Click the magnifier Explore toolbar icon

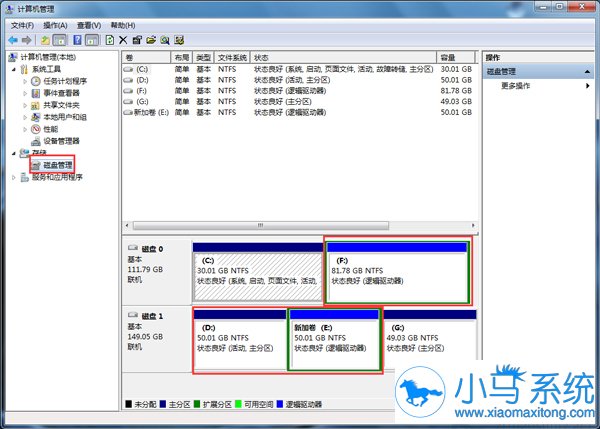click(165, 40)
